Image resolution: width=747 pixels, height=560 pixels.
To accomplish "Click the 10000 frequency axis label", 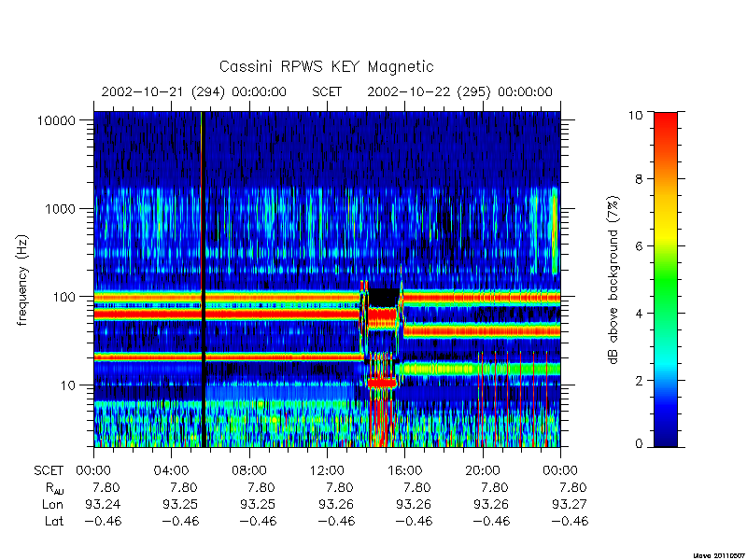I will 57,120.
